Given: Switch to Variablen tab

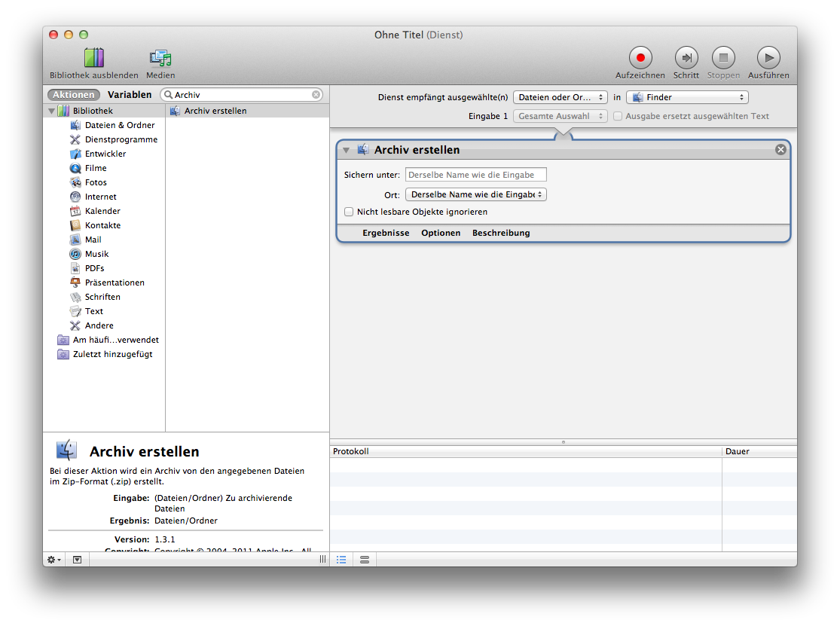Looking at the screenshot, I should pyautogui.click(x=130, y=95).
